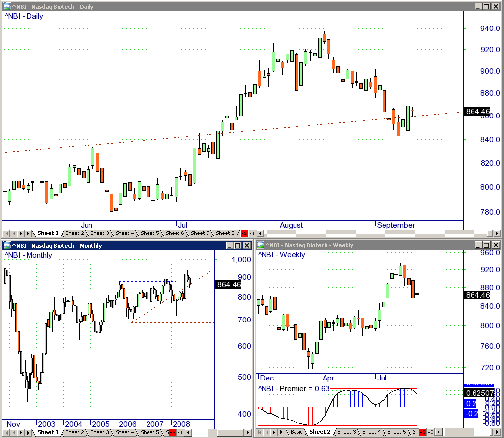Open Sheet 5 tab in Weekly window
Image resolution: width=504 pixels, height=438 pixels.
pos(397,432)
